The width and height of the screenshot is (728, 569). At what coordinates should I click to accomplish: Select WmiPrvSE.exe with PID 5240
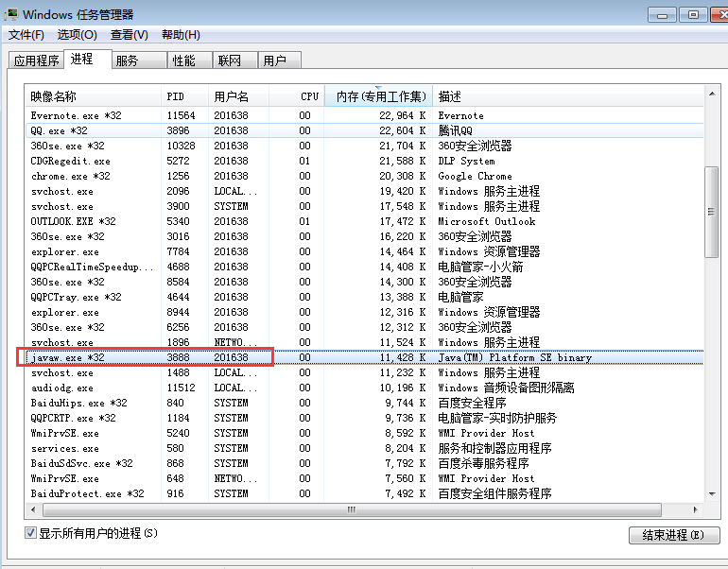[x=364, y=433]
